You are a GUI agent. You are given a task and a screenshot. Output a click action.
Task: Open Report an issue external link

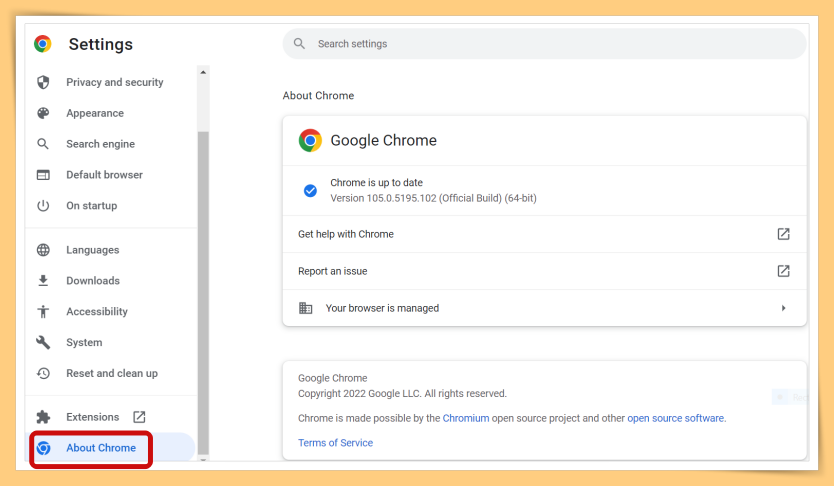(783, 271)
